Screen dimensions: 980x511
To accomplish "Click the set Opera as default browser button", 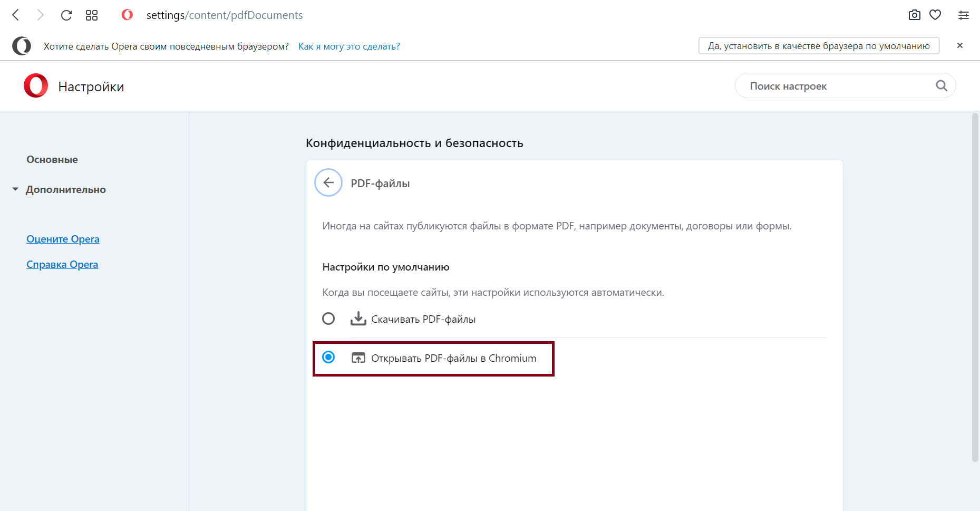I will 819,46.
